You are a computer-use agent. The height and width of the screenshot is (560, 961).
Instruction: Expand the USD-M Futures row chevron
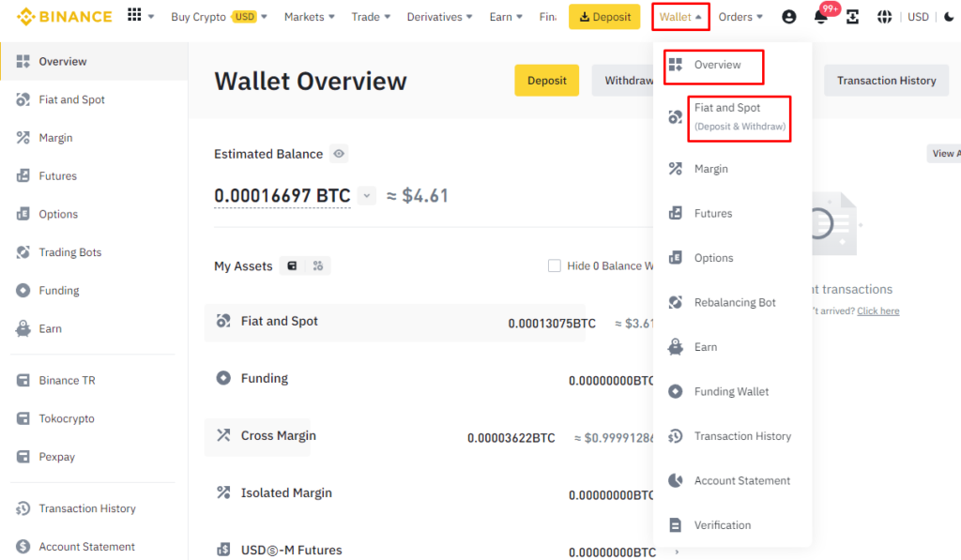click(x=677, y=552)
